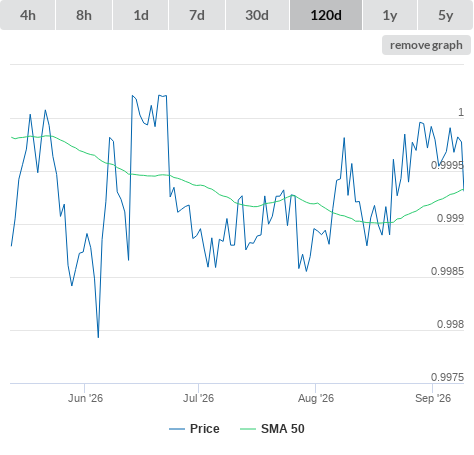Switch to the 8h time range

pyautogui.click(x=84, y=15)
